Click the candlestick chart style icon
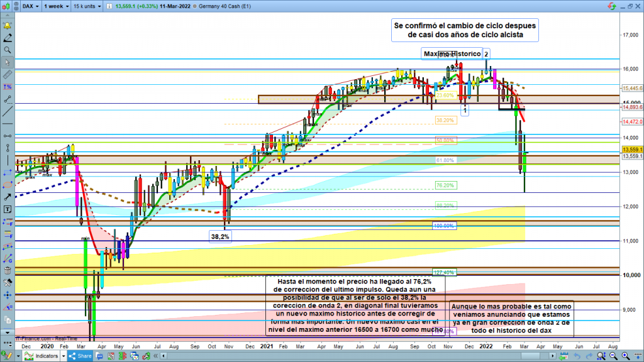 pyautogui.click(x=8, y=6)
